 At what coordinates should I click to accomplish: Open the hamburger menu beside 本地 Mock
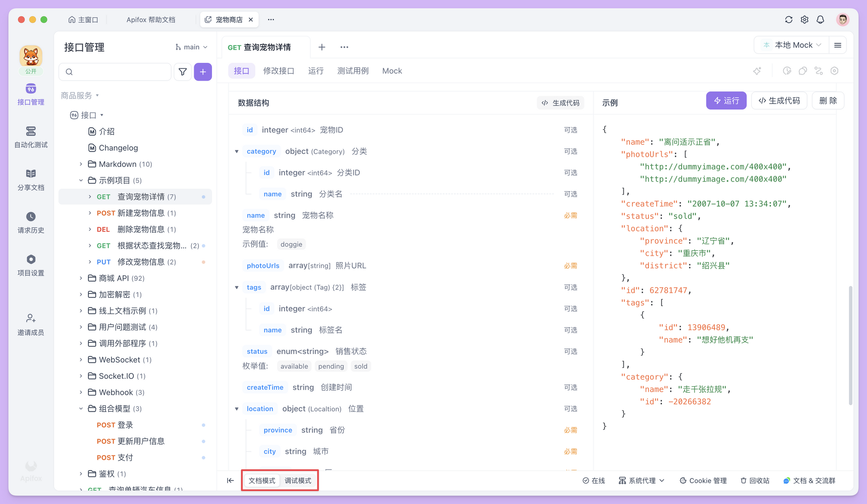(838, 45)
